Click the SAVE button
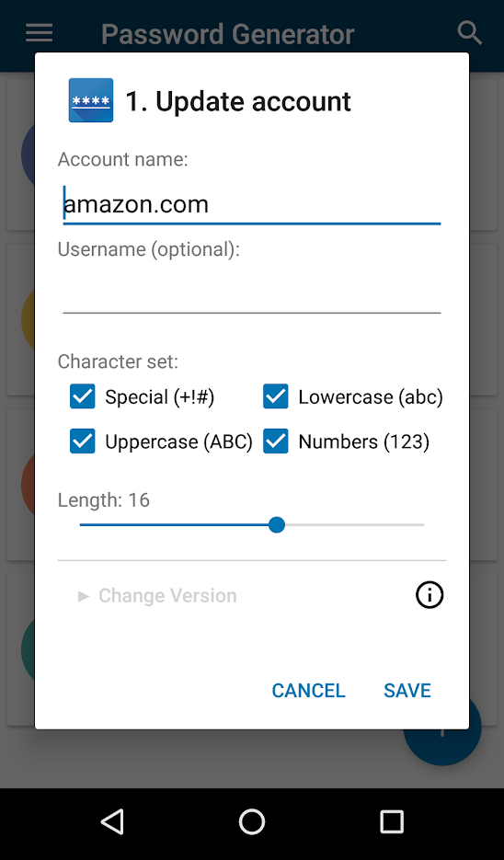 (407, 690)
